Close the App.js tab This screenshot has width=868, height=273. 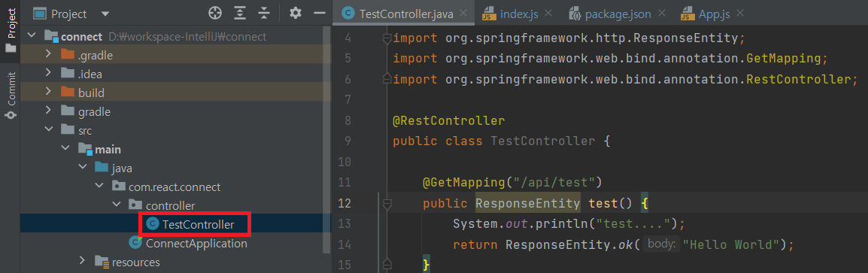coord(740,14)
